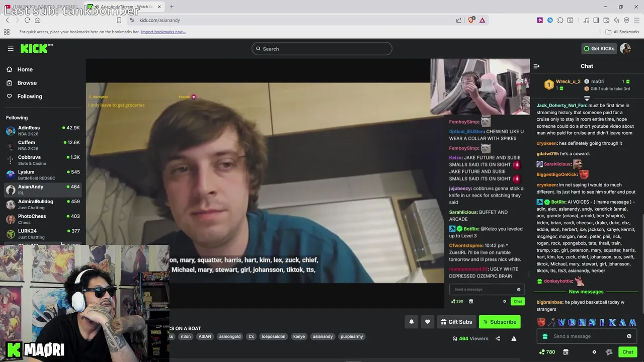This screenshot has height=362, width=644.
Task: Open PhotoChess channel in following list
Action: (43, 219)
